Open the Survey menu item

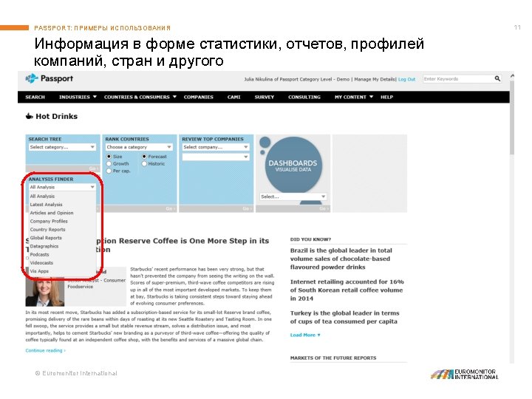click(265, 97)
